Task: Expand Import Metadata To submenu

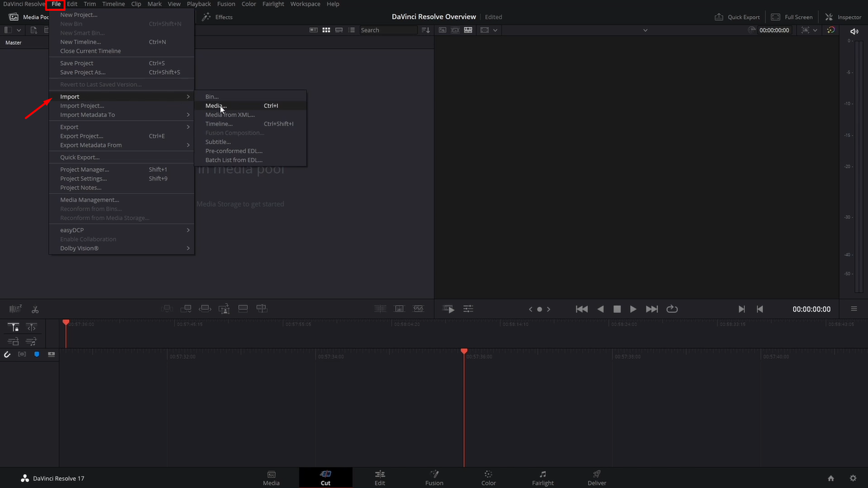Action: point(121,115)
